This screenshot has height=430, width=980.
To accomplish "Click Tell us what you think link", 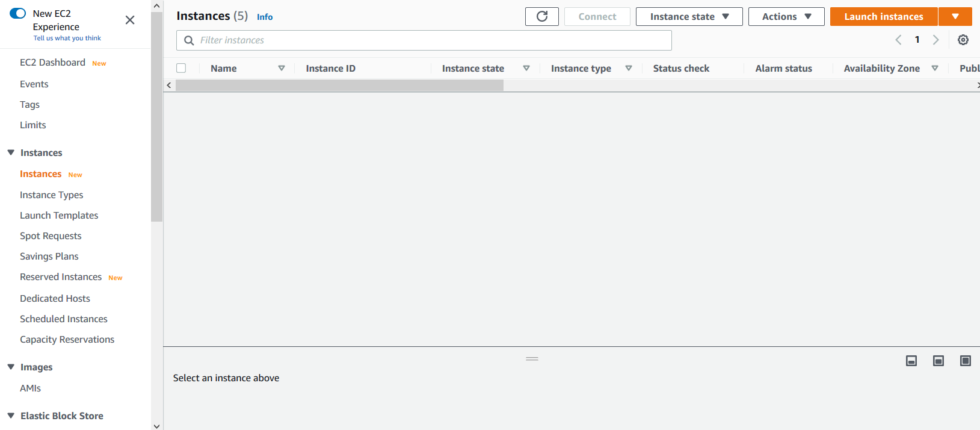I will tap(67, 38).
